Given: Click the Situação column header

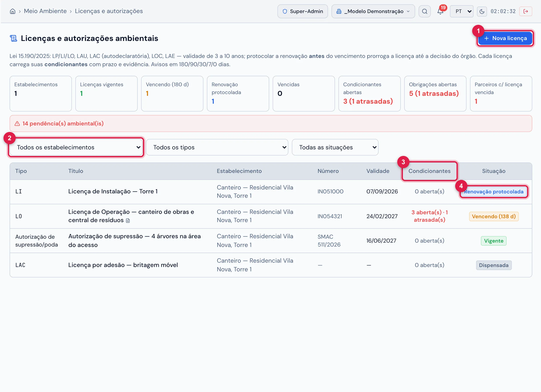Looking at the screenshot, I should 494,171.
